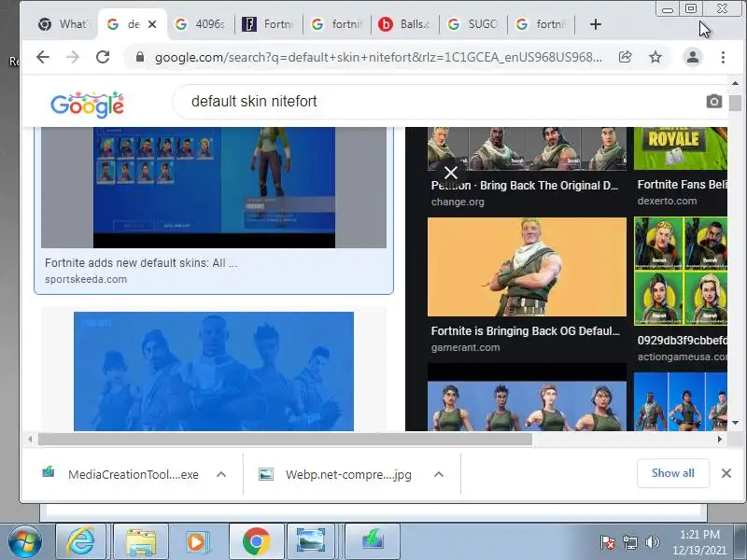Click Show all downloads

pos(672,473)
